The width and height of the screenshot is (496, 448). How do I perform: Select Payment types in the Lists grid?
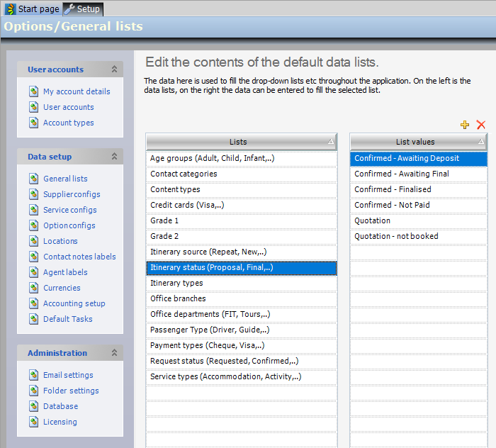click(208, 345)
